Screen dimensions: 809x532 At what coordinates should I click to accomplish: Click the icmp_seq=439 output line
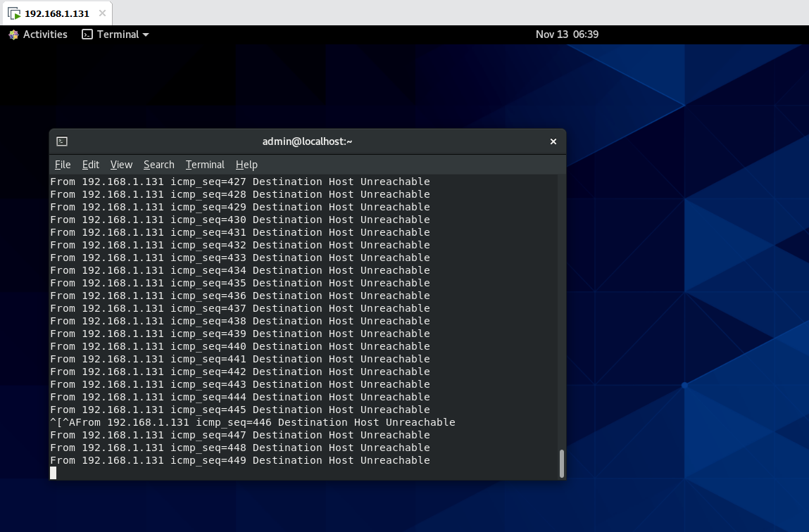pos(240,334)
